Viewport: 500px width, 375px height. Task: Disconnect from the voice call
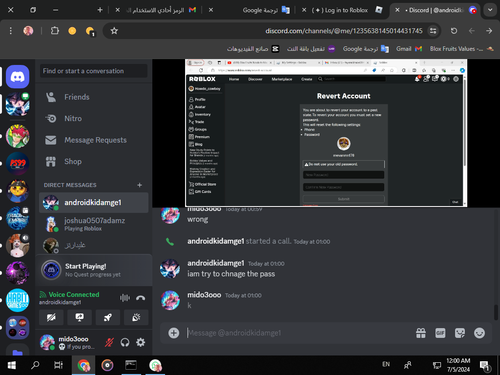[141, 298]
